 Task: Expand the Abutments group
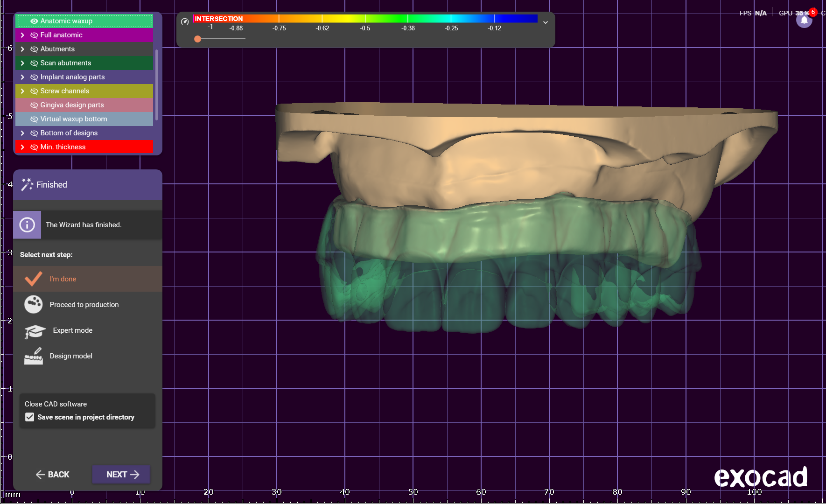pos(22,49)
